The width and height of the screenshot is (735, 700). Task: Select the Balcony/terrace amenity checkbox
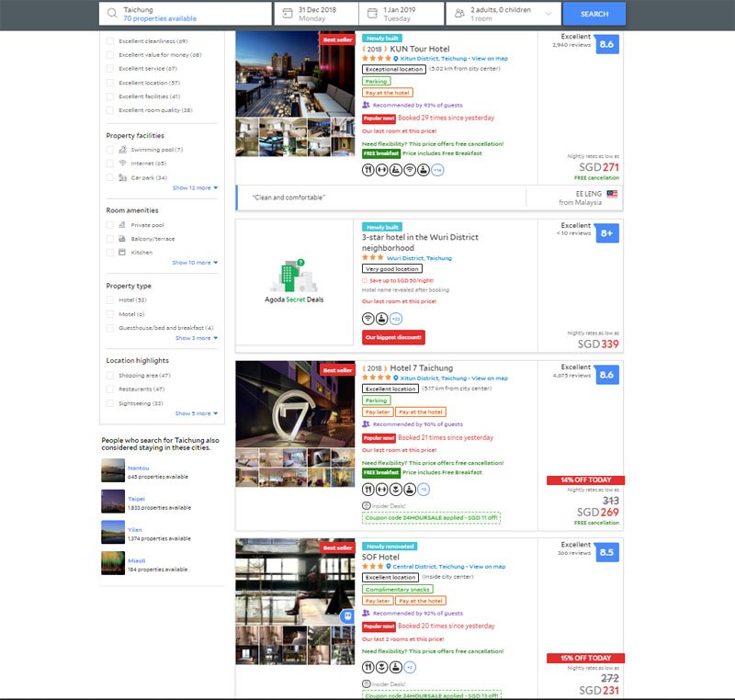click(109, 239)
